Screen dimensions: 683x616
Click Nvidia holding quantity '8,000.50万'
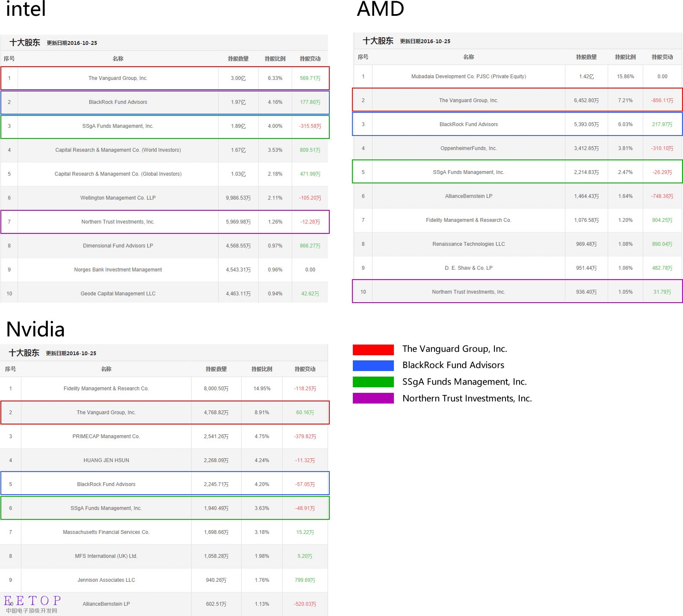(x=216, y=389)
